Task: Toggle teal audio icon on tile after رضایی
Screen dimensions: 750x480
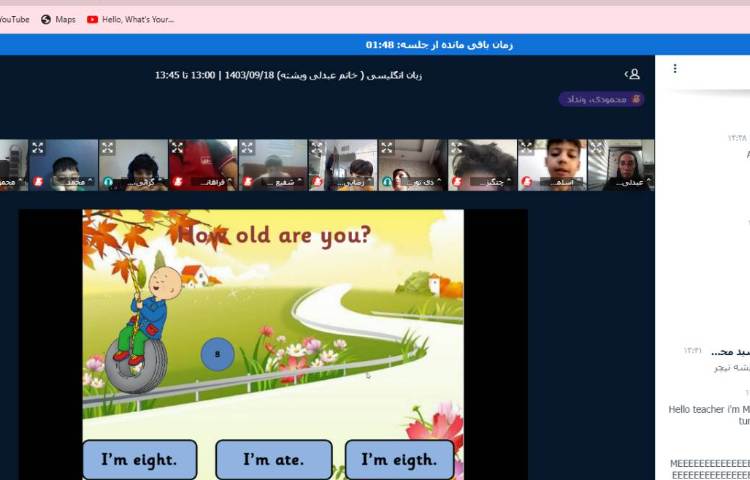Action: click(387, 182)
